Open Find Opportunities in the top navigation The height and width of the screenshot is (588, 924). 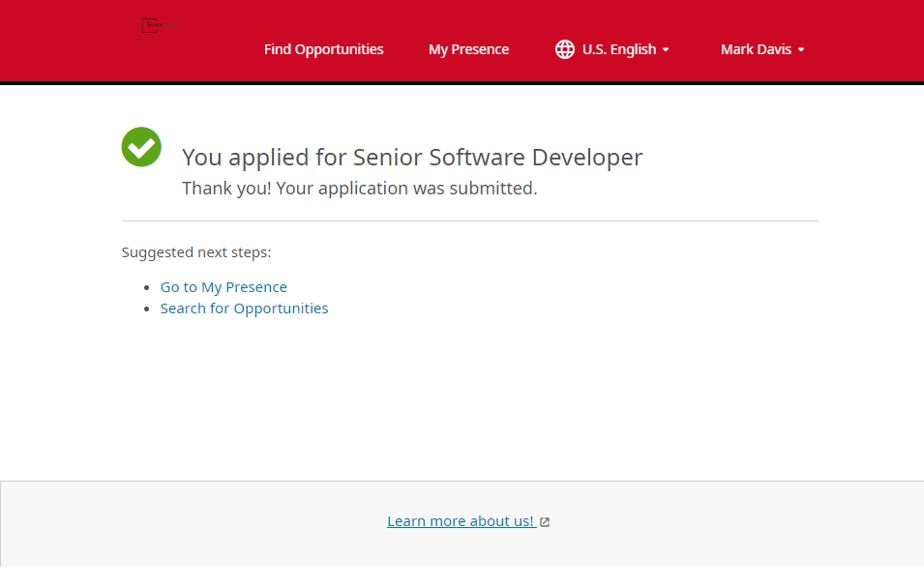[x=323, y=49]
